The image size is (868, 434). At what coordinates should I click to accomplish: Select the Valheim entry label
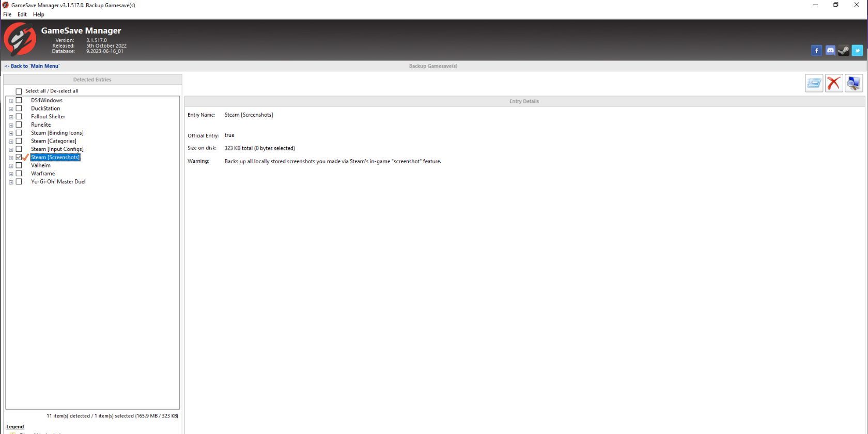click(x=41, y=165)
